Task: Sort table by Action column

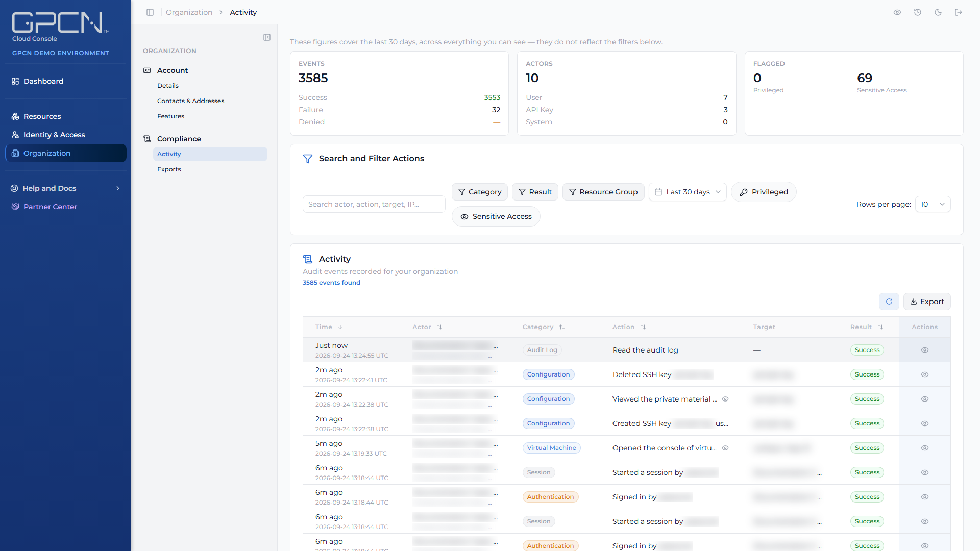Action: click(x=629, y=327)
